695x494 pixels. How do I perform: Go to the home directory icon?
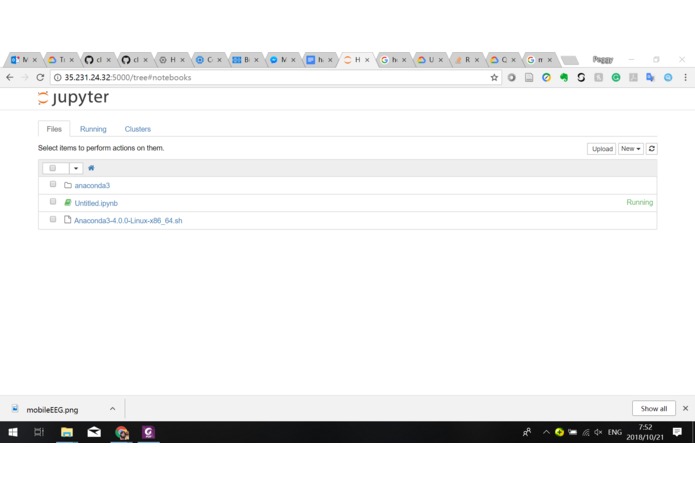coord(91,168)
